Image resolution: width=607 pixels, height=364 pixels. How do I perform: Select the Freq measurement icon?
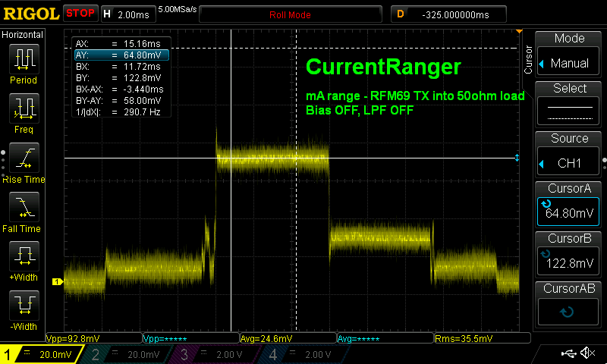click(24, 108)
